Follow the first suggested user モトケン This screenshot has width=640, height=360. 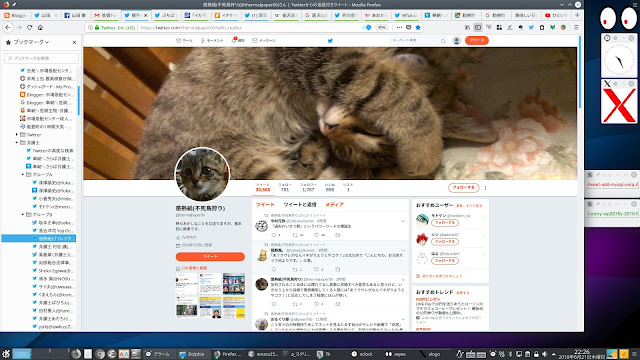pyautogui.click(x=445, y=223)
